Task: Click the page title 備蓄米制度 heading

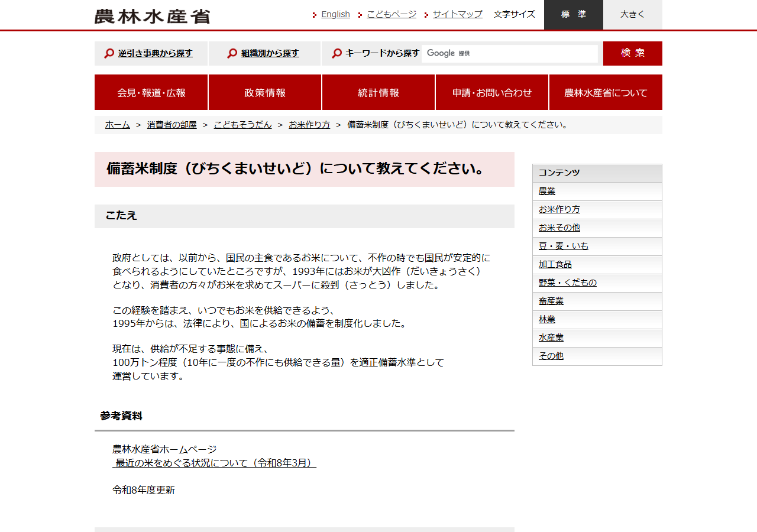Action: pos(305,169)
